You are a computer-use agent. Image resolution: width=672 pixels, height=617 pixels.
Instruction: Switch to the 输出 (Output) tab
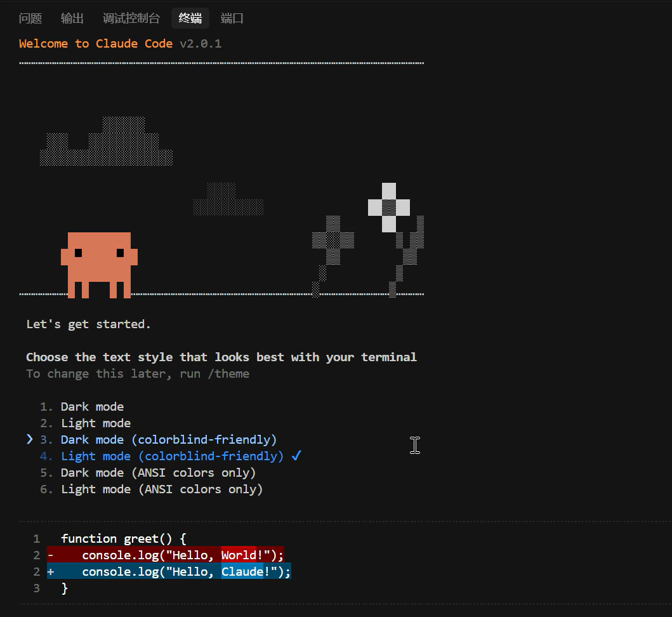pyautogui.click(x=72, y=18)
